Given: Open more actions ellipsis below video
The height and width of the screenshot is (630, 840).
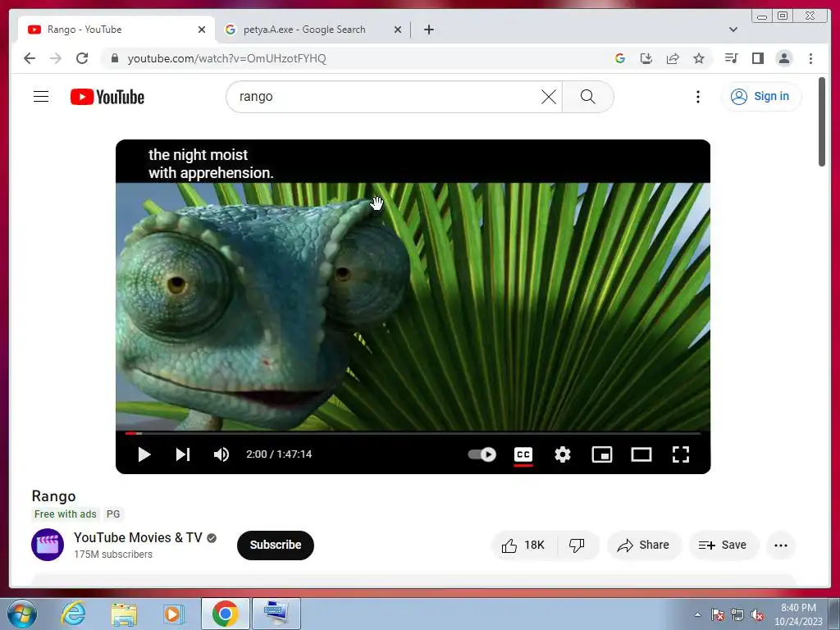Looking at the screenshot, I should (x=781, y=546).
